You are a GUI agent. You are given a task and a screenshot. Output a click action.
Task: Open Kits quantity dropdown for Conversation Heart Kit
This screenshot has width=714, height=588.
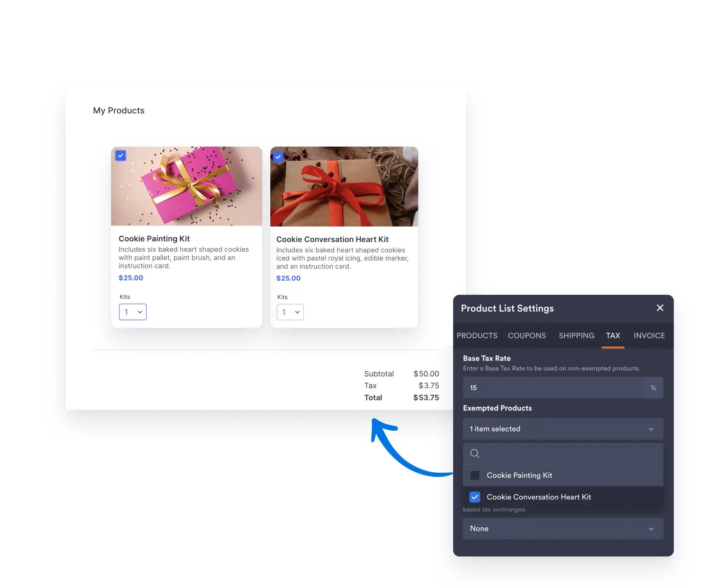tap(290, 312)
